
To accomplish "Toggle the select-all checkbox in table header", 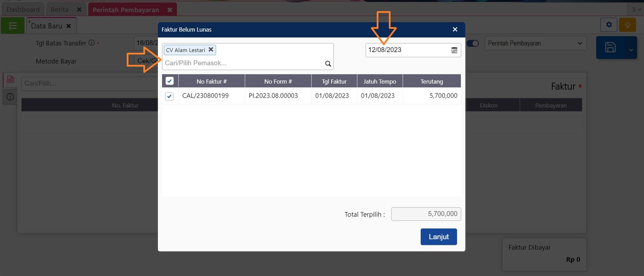I will [169, 81].
